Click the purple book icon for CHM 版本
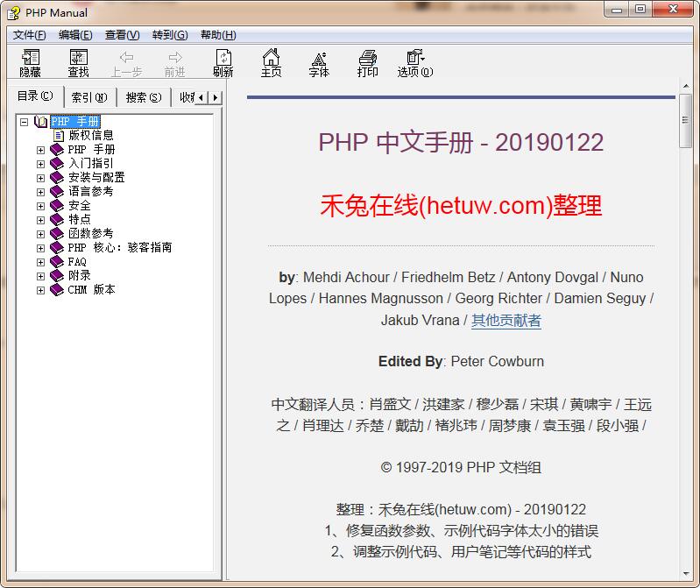The image size is (700, 588). pyautogui.click(x=57, y=290)
